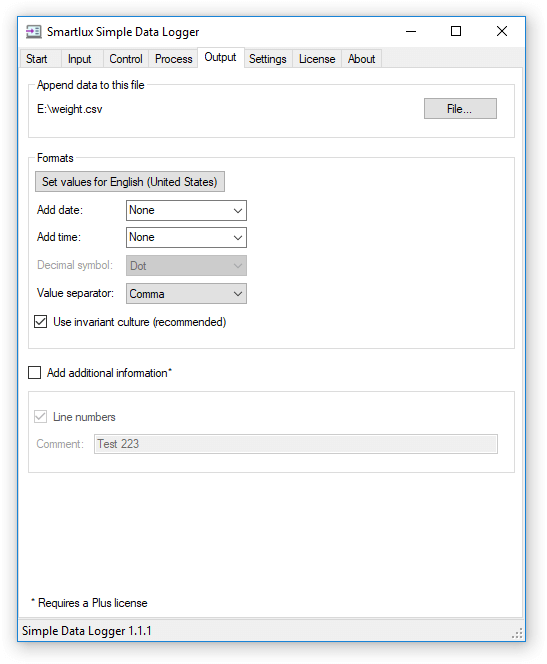Switch to the Start tab

point(37,59)
